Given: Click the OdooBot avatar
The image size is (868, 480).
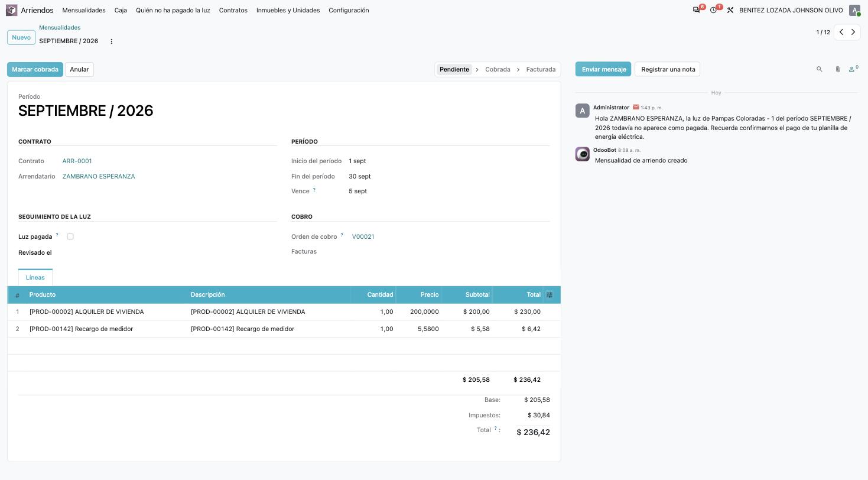Looking at the screenshot, I should tap(582, 154).
